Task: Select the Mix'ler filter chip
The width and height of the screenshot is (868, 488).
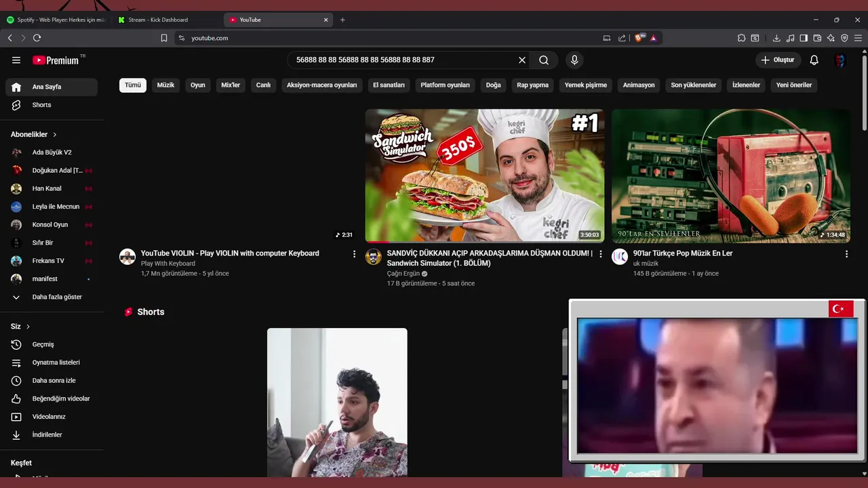Action: 231,85
